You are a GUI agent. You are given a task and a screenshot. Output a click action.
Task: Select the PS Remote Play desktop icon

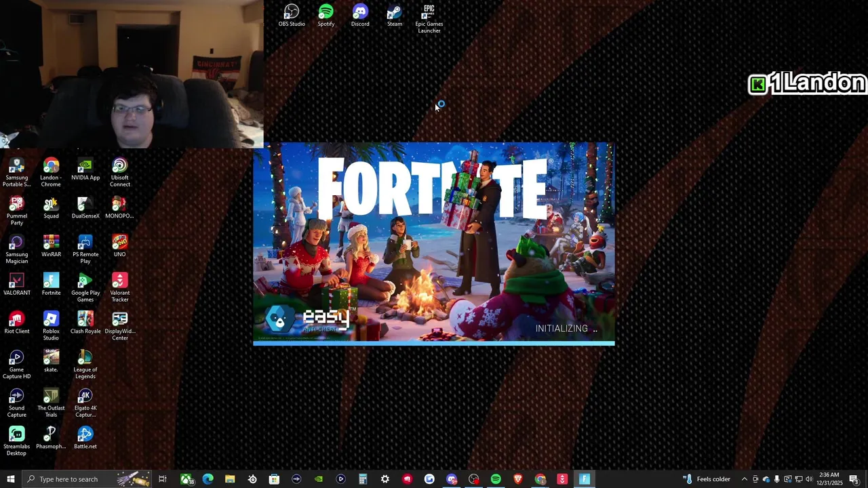click(85, 250)
